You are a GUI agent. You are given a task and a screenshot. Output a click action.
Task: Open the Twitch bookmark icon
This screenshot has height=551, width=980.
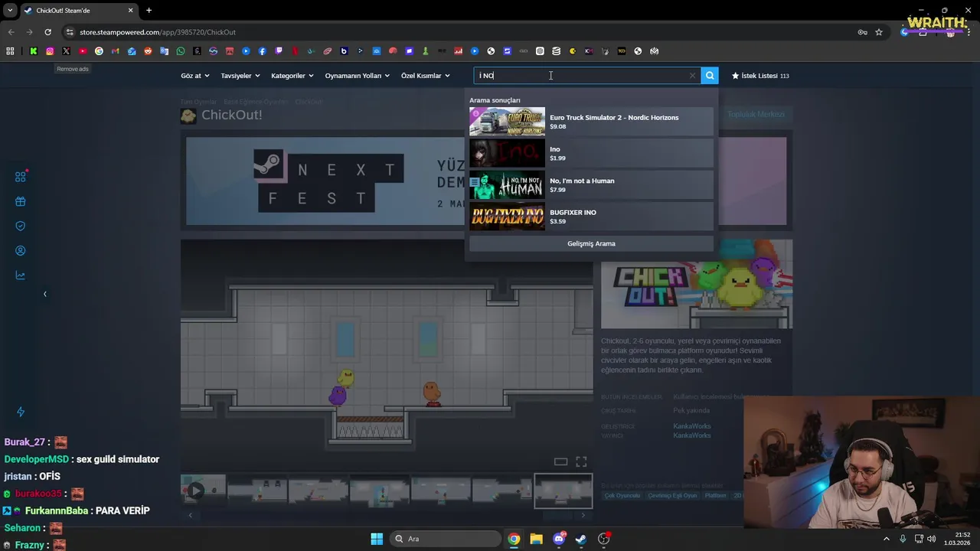[x=279, y=51]
